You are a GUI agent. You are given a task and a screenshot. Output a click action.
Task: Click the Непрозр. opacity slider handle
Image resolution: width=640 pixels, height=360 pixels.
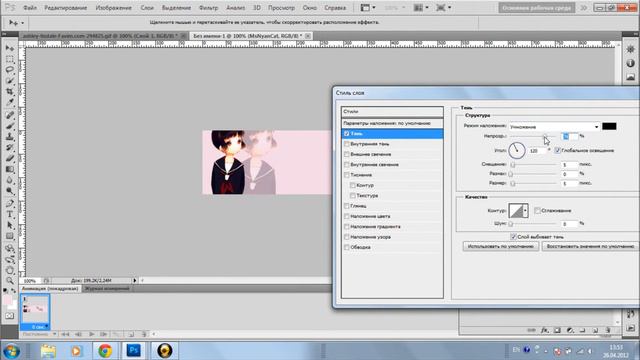[545, 136]
